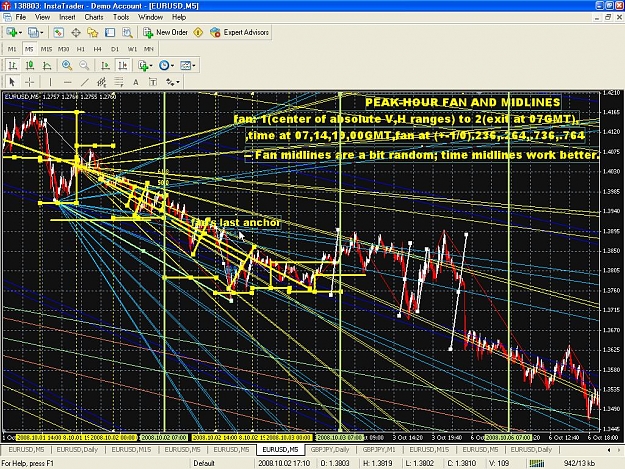This screenshot has height=469, width=625.
Task: Switch chart to H4 timeframe
Action: point(98,49)
